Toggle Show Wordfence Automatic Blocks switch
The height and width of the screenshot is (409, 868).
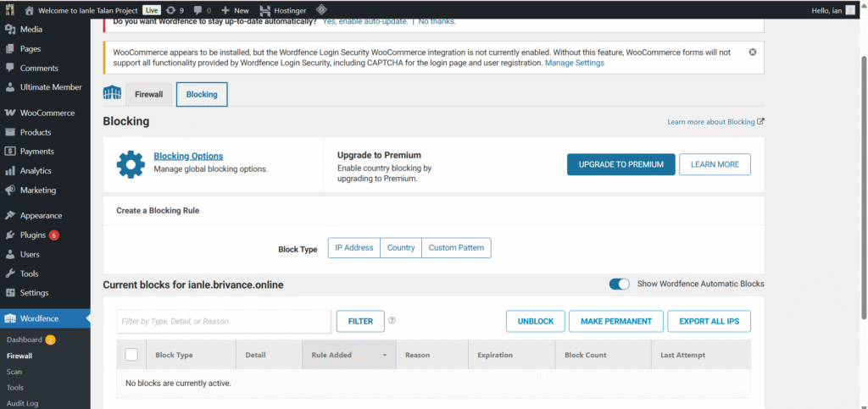tap(619, 285)
